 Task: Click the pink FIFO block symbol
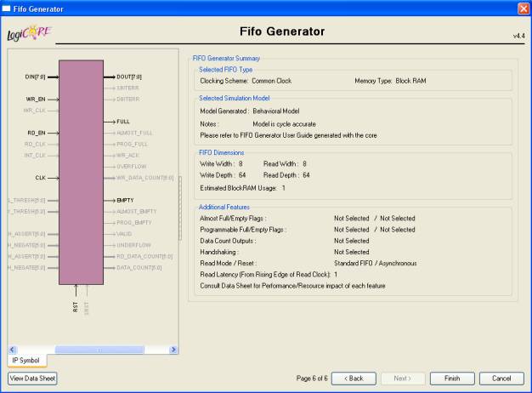pyautogui.click(x=81, y=172)
